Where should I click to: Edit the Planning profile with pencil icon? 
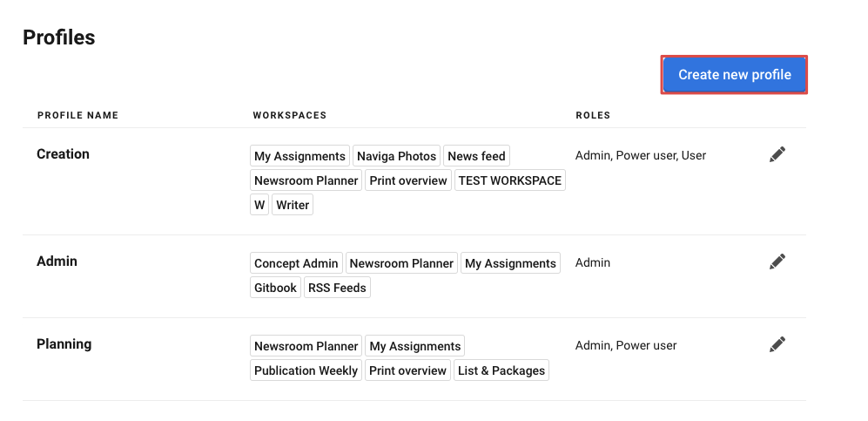(x=777, y=344)
